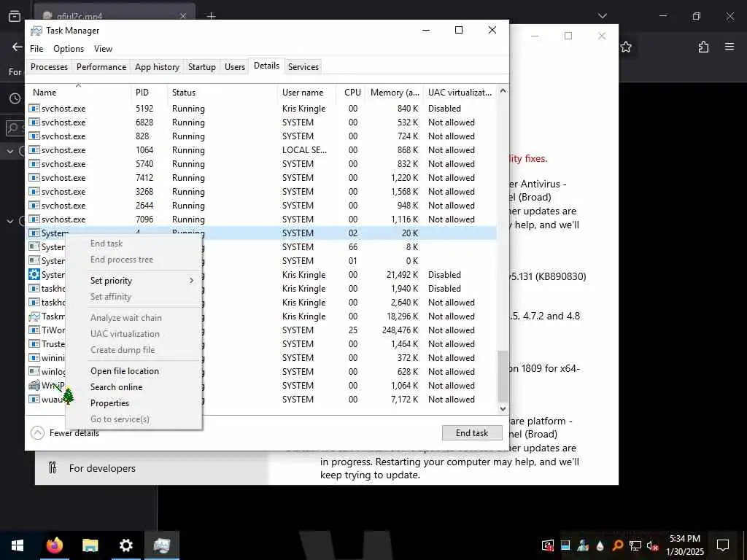Open the View menu in Task Manager
Image resolution: width=747 pixels, height=560 pixels.
pyautogui.click(x=103, y=49)
